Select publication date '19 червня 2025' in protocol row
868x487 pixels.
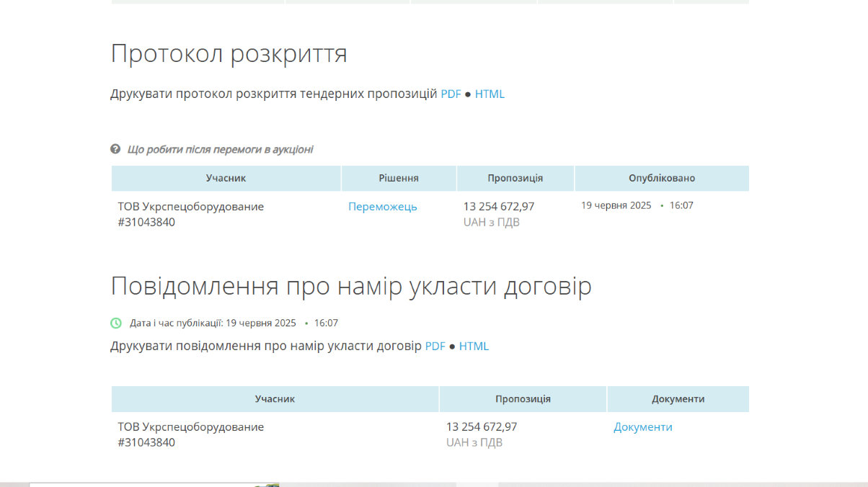616,205
